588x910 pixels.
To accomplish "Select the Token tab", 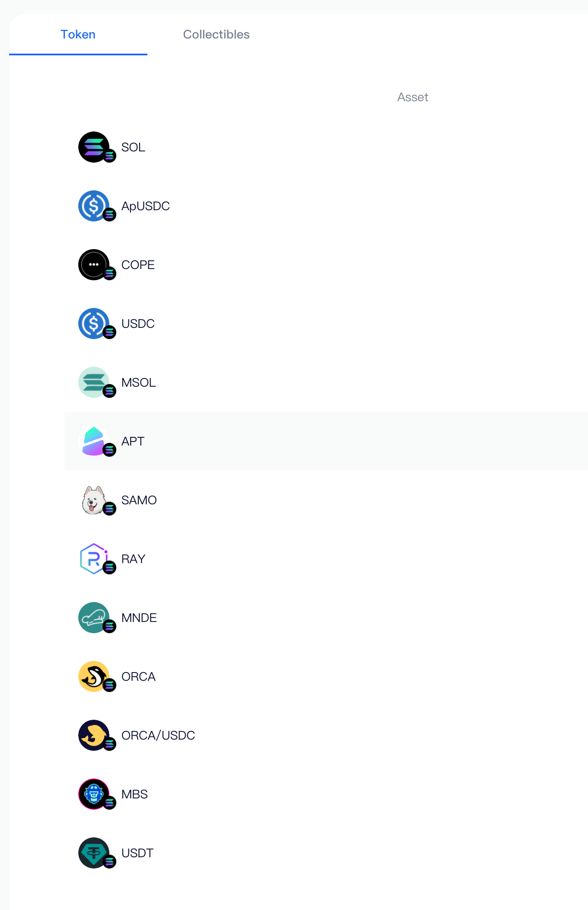I will click(78, 35).
